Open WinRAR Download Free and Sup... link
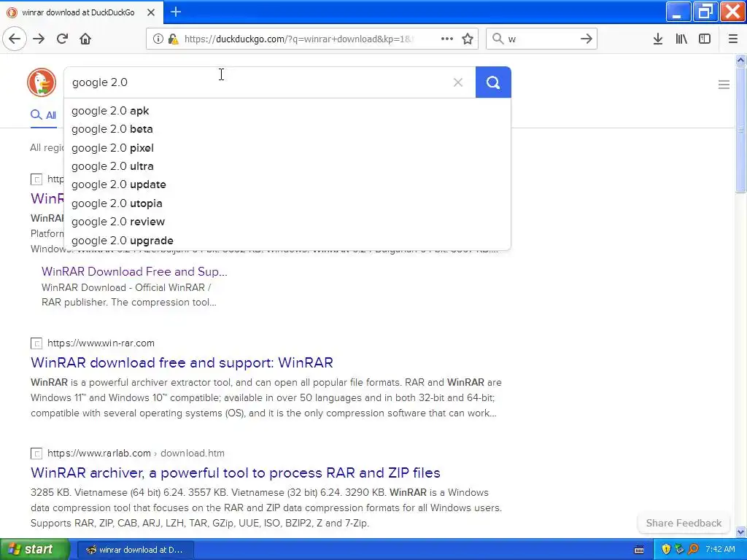Image resolution: width=747 pixels, height=560 pixels. pyautogui.click(x=134, y=271)
